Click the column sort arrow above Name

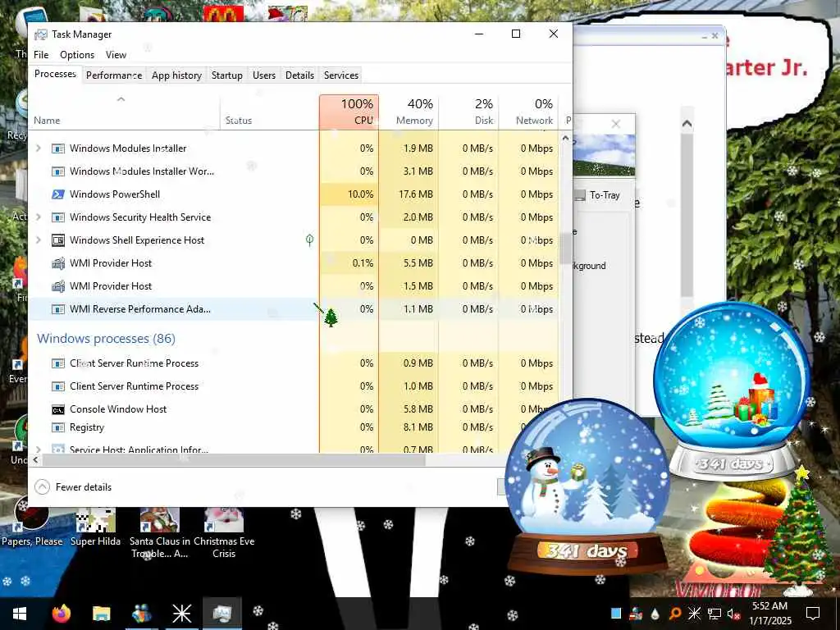click(121, 99)
